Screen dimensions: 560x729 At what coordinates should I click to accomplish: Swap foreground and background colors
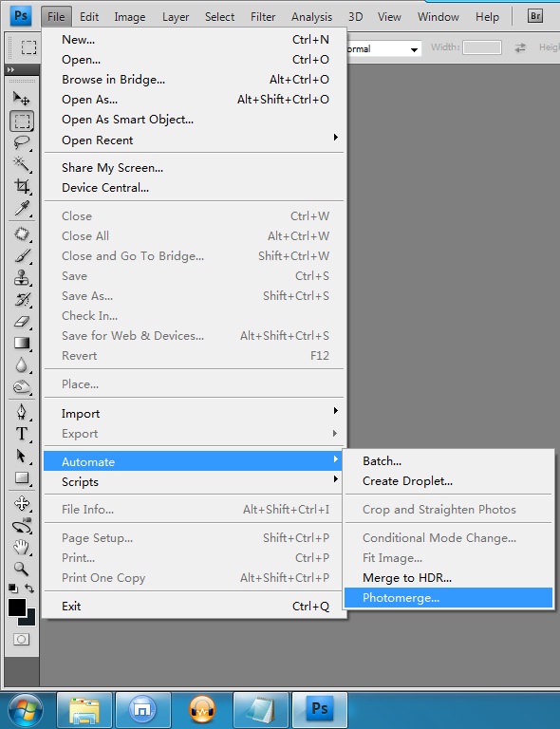tap(29, 589)
